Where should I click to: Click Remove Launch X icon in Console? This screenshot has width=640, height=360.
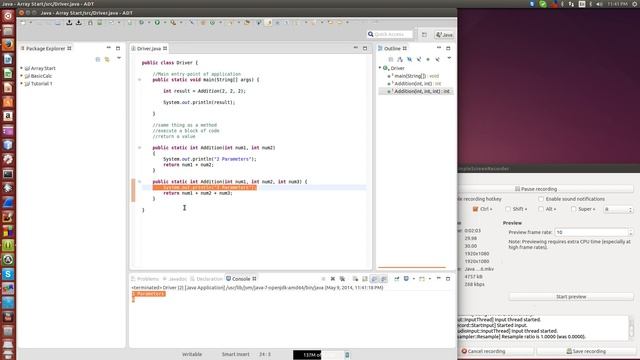click(x=333, y=279)
